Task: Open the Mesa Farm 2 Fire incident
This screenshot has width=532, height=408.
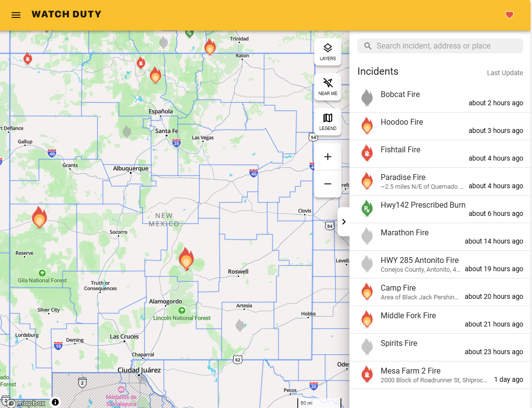Action: pyautogui.click(x=440, y=375)
